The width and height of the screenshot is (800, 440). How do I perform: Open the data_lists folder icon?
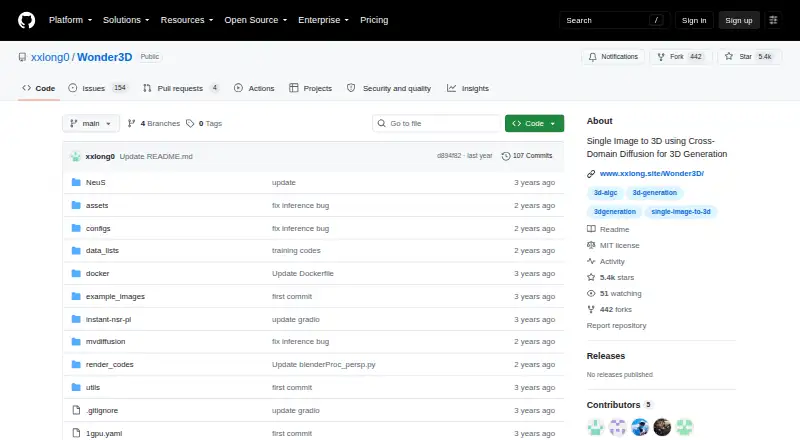coord(76,251)
